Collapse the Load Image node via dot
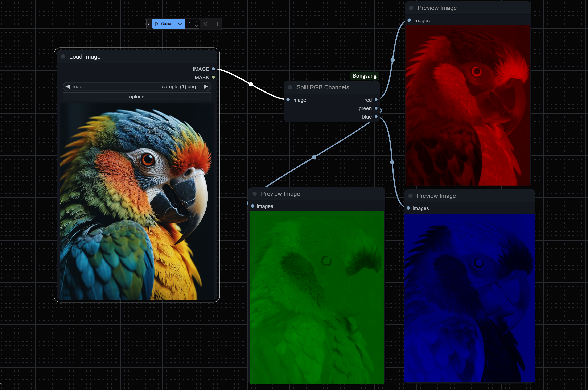This screenshot has width=588, height=390. pyautogui.click(x=63, y=57)
